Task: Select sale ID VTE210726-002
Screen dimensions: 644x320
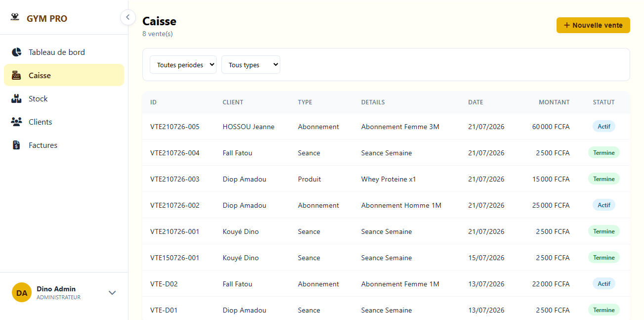Action: click(175, 205)
